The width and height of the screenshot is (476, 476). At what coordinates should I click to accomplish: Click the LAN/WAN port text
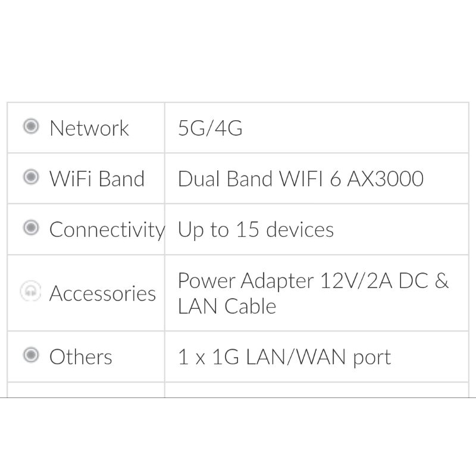click(x=320, y=357)
